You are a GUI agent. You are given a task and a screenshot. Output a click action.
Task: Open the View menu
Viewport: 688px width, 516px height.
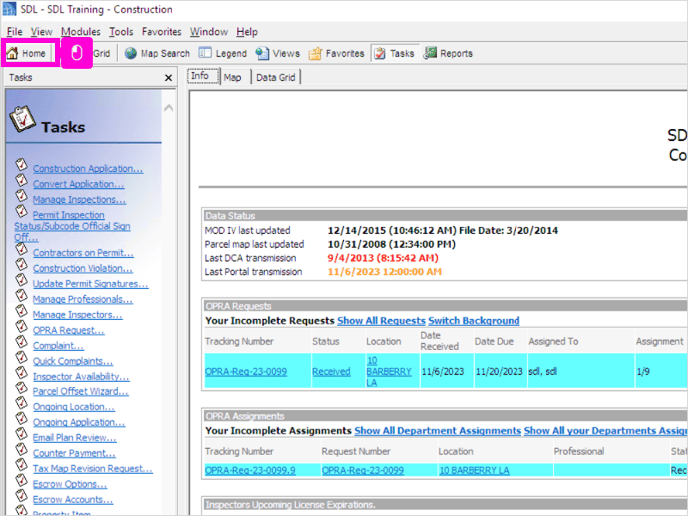pos(41,32)
